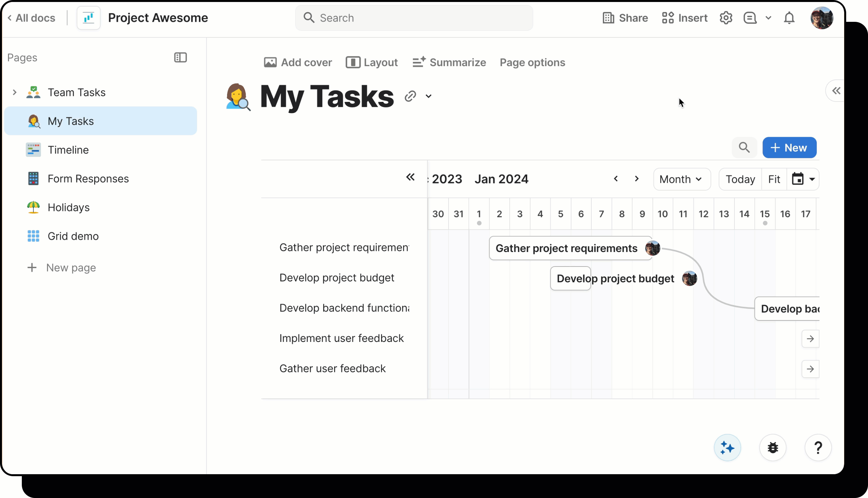This screenshot has width=868, height=498.
Task: Open the Layout menu
Action: pos(372,62)
